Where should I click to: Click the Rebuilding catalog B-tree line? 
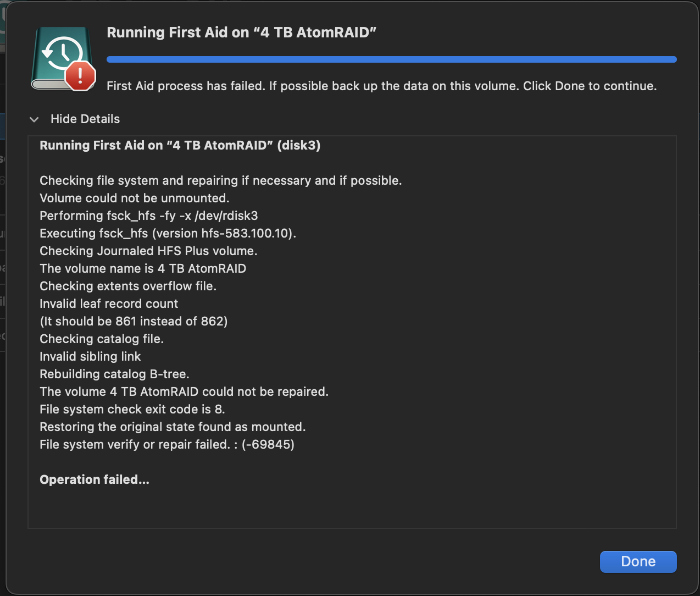(x=114, y=374)
